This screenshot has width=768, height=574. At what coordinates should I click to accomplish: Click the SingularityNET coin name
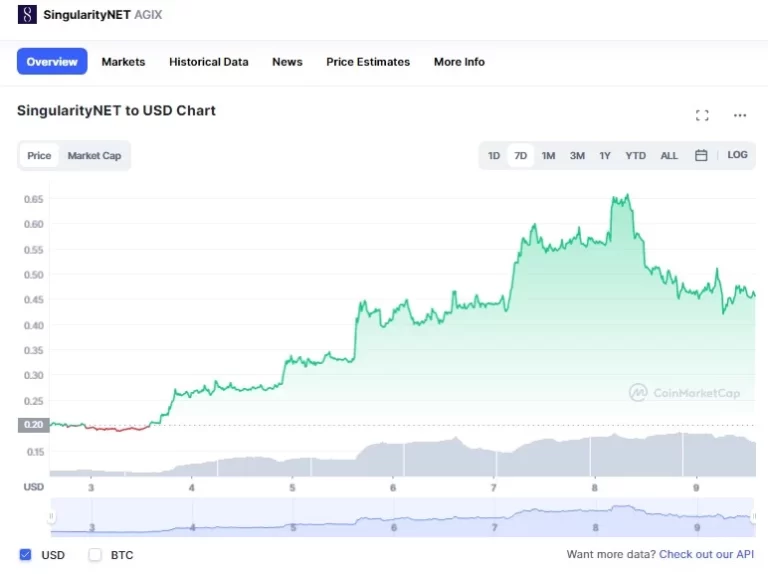[87, 15]
